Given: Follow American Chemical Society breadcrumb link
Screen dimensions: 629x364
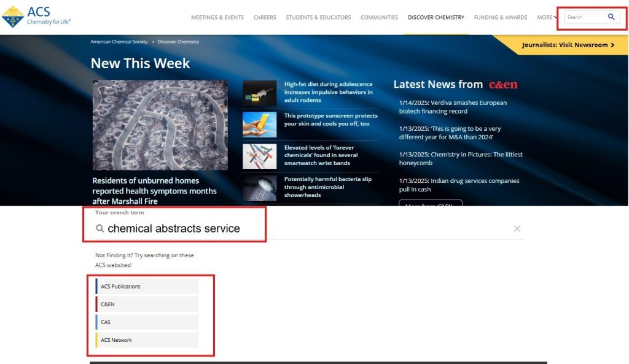Looking at the screenshot, I should point(119,42).
